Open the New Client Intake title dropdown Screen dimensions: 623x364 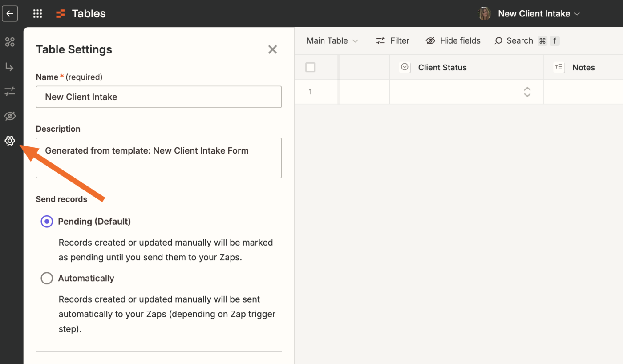538,14
